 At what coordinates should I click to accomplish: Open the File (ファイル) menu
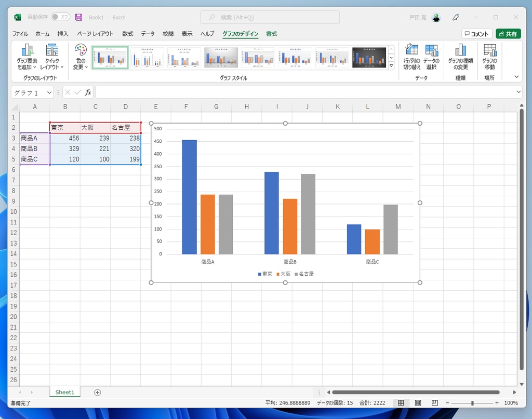pyautogui.click(x=20, y=34)
